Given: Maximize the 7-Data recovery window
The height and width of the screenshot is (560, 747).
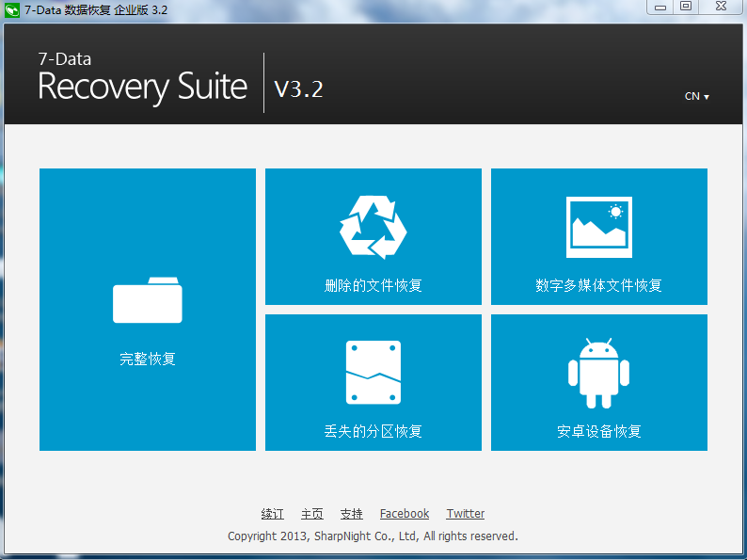Looking at the screenshot, I should coord(686,7).
